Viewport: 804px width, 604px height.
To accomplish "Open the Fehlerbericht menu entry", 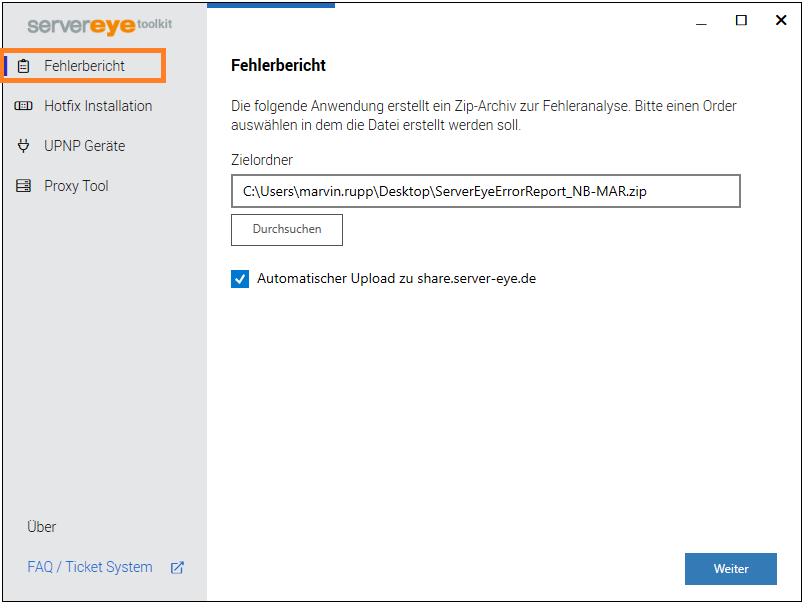I will click(83, 66).
